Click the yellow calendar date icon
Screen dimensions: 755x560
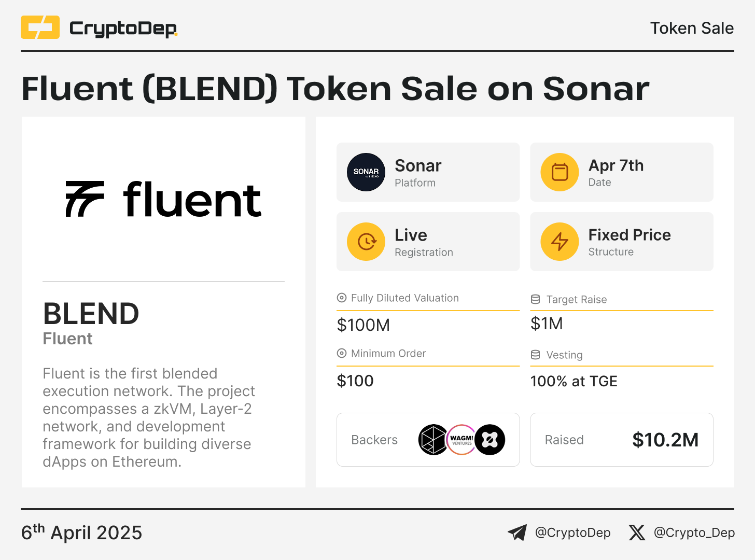[x=560, y=172]
